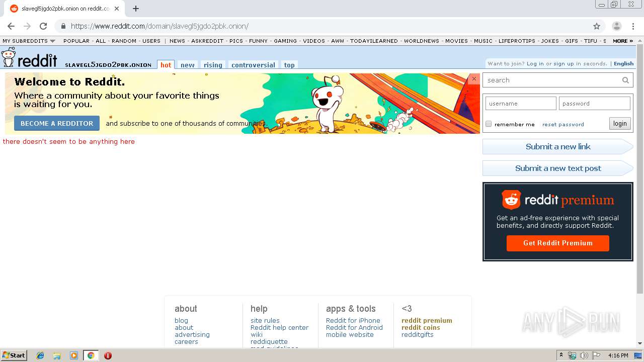This screenshot has height=362, width=644.
Task: Switch to the hot tab
Action: point(166,65)
